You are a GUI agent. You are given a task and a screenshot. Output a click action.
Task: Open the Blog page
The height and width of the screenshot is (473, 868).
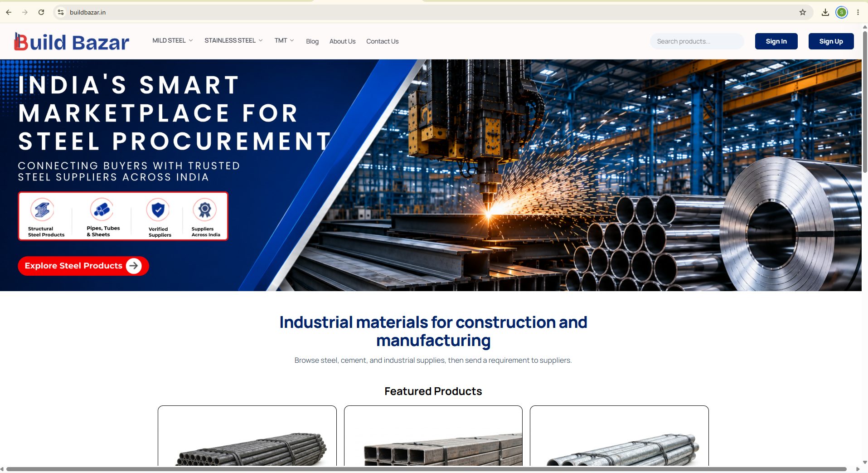coord(312,41)
